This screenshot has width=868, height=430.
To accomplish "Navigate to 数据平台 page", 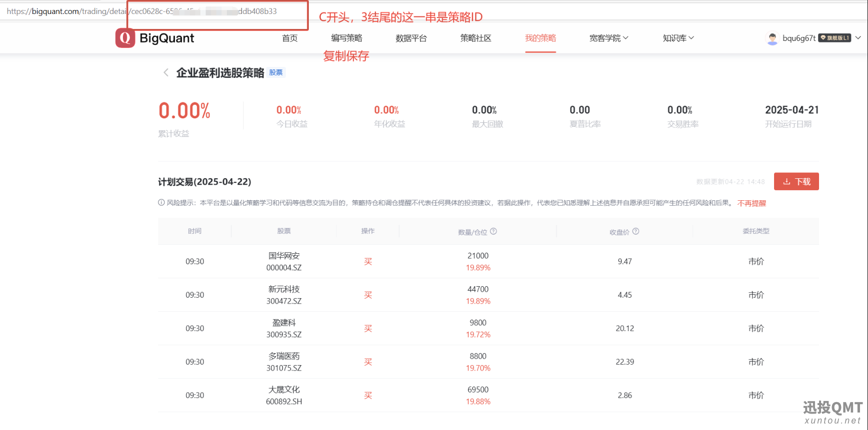I will tap(411, 38).
